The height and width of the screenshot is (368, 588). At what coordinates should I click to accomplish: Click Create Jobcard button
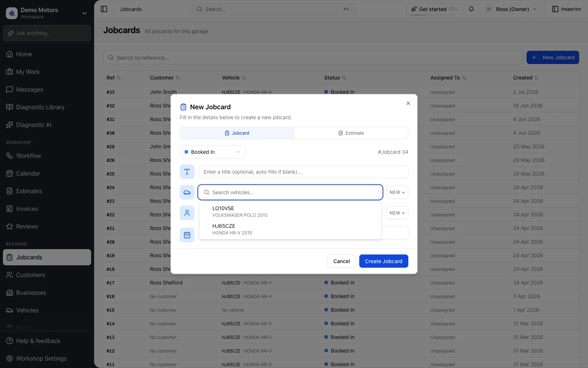(x=384, y=261)
